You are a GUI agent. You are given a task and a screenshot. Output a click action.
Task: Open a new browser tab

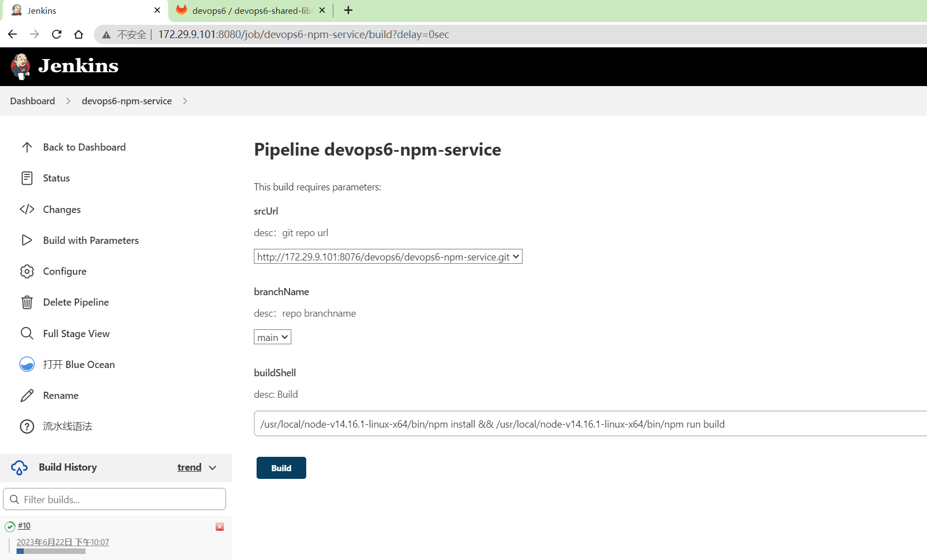[348, 10]
